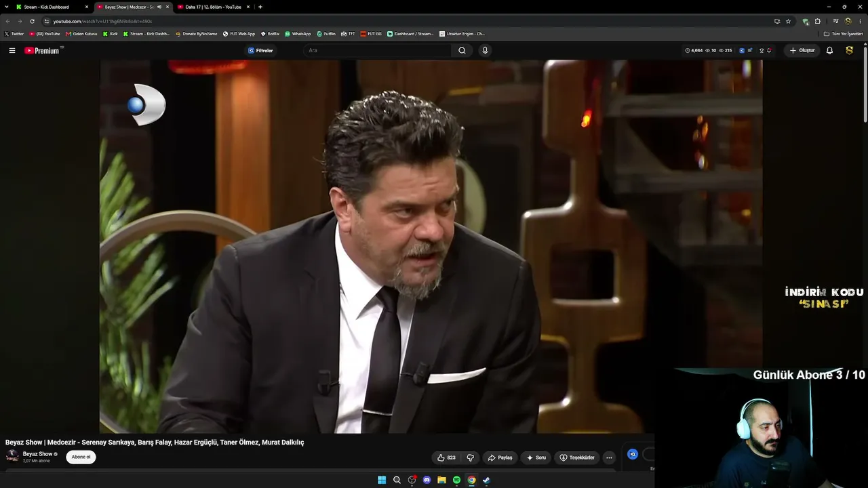Open the 'BotRix' bookmark
The width and height of the screenshot is (868, 488).
(270, 34)
